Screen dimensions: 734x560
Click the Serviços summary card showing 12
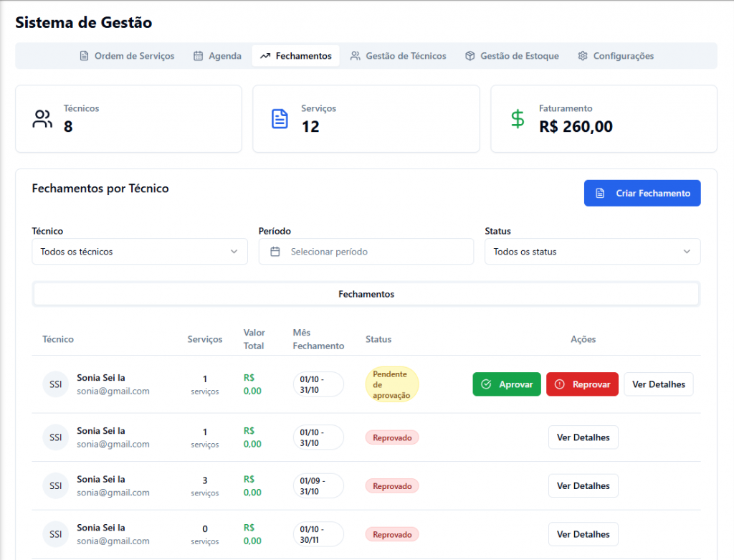(x=366, y=119)
